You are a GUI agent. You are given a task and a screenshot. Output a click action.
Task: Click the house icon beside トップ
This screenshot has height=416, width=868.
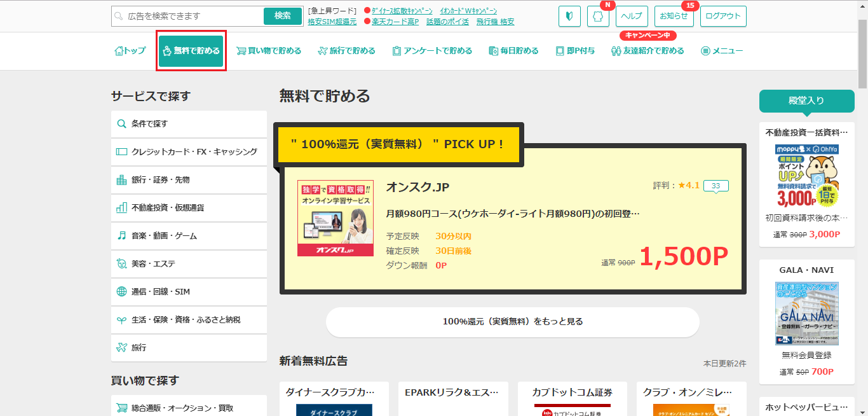click(x=118, y=51)
